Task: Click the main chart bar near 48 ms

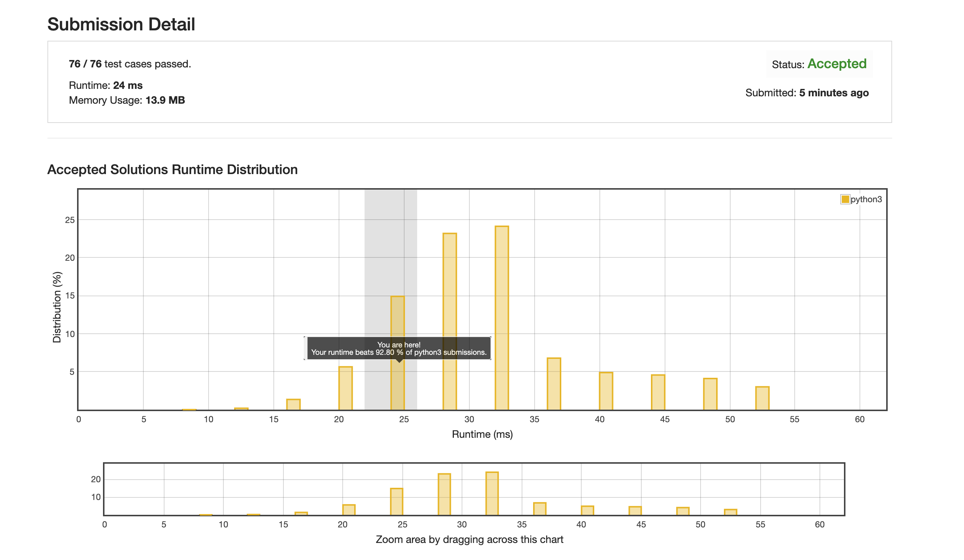Action: 710,394
